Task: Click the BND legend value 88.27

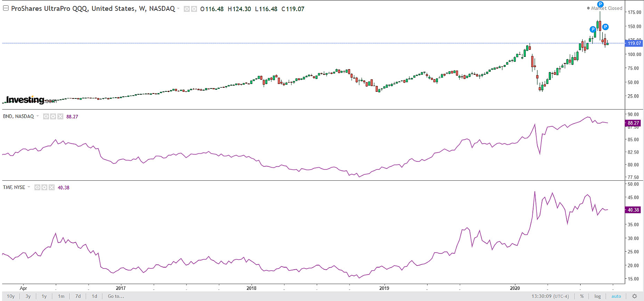Action: pos(72,117)
